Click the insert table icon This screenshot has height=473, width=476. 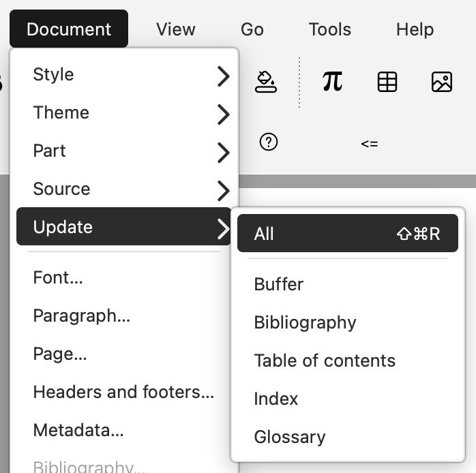pyautogui.click(x=387, y=82)
